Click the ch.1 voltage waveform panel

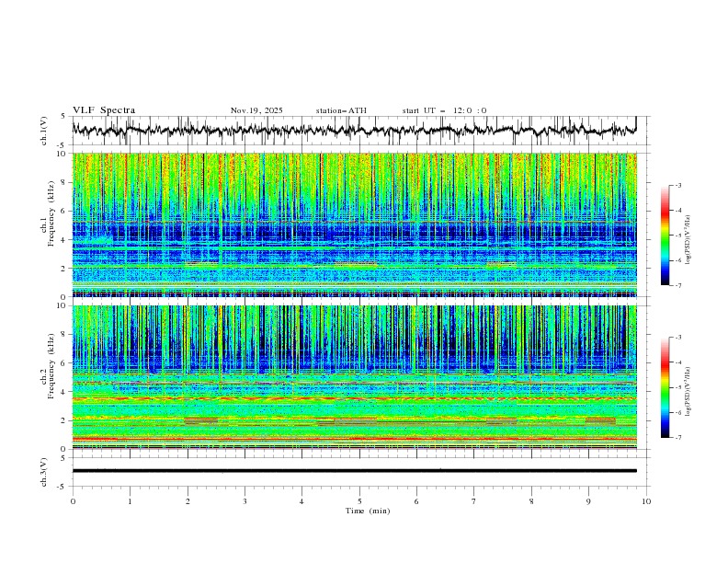tap(358, 131)
